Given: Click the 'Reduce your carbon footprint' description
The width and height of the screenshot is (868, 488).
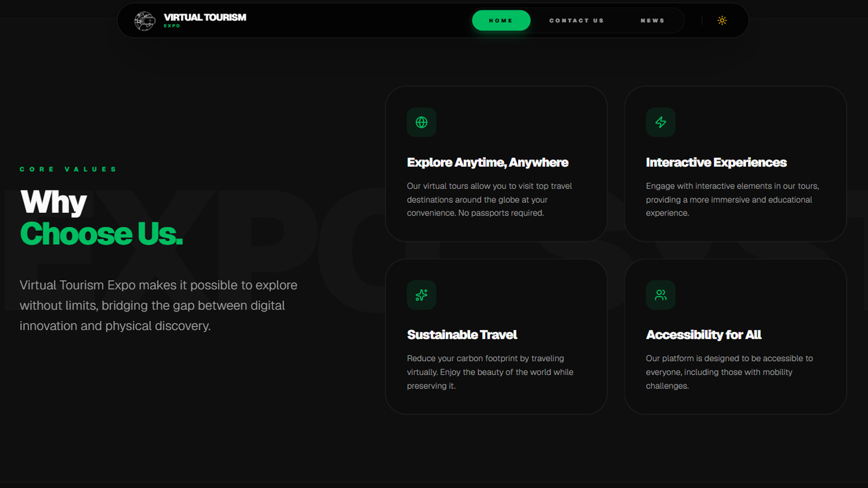Looking at the screenshot, I should 490,372.
